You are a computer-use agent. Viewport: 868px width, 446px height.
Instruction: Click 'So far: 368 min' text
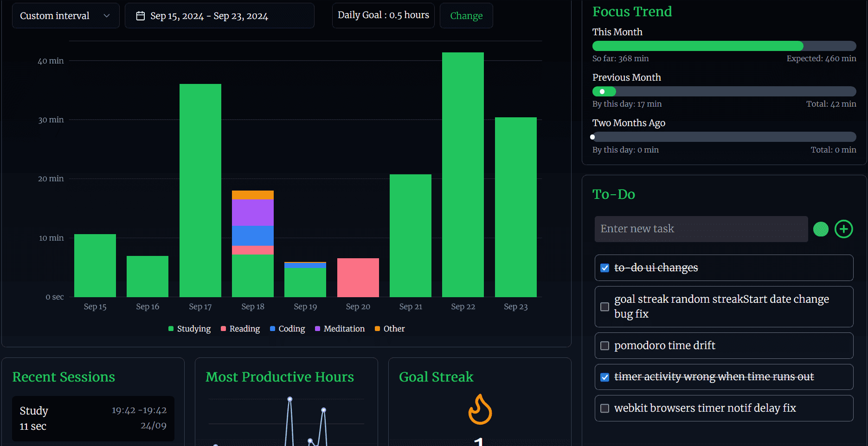[x=621, y=58]
